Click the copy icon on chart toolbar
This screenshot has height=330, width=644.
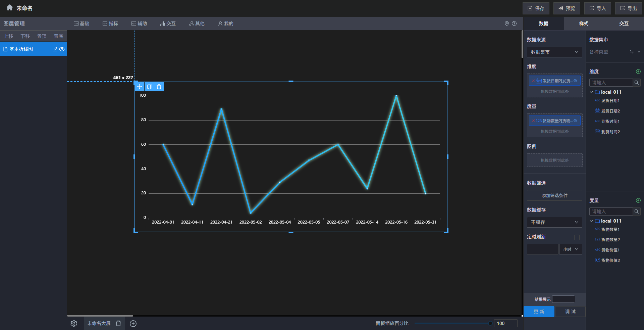pyautogui.click(x=149, y=87)
